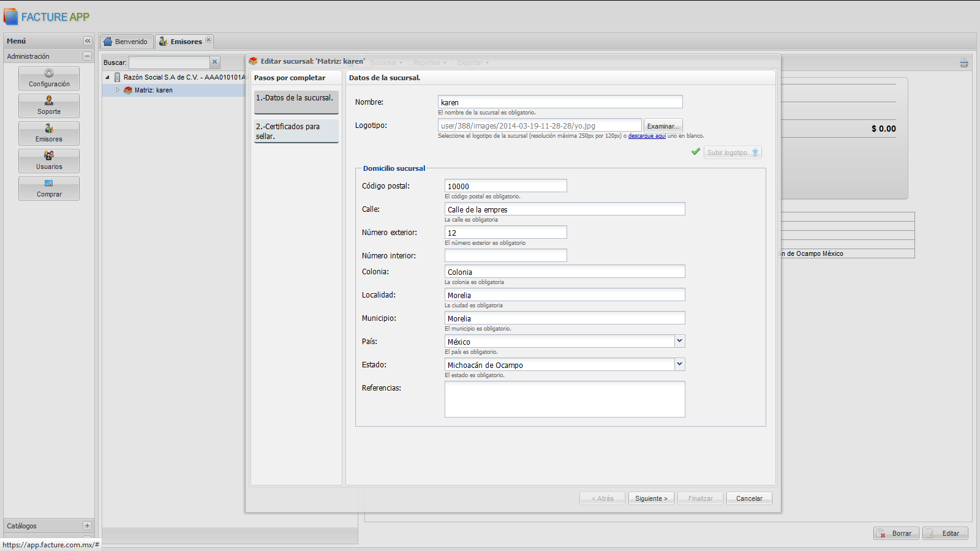Screen dimensions: 980x551
Task: Switch to the Bienvenido tab
Action: click(126, 42)
